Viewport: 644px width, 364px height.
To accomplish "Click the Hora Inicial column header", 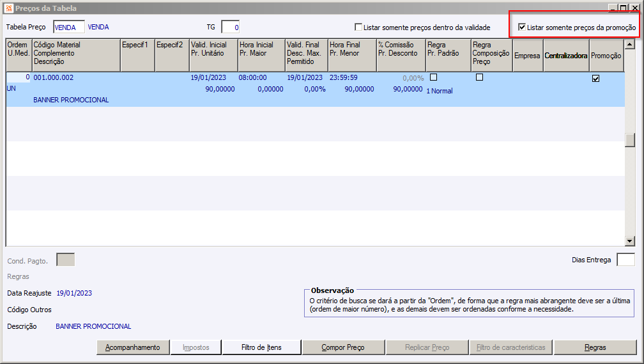I will point(262,56).
